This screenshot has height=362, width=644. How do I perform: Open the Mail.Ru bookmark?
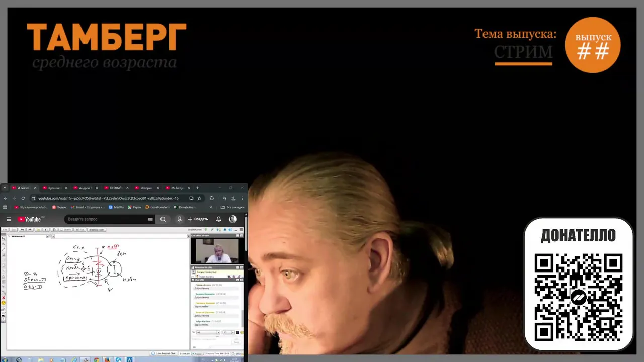point(116,207)
